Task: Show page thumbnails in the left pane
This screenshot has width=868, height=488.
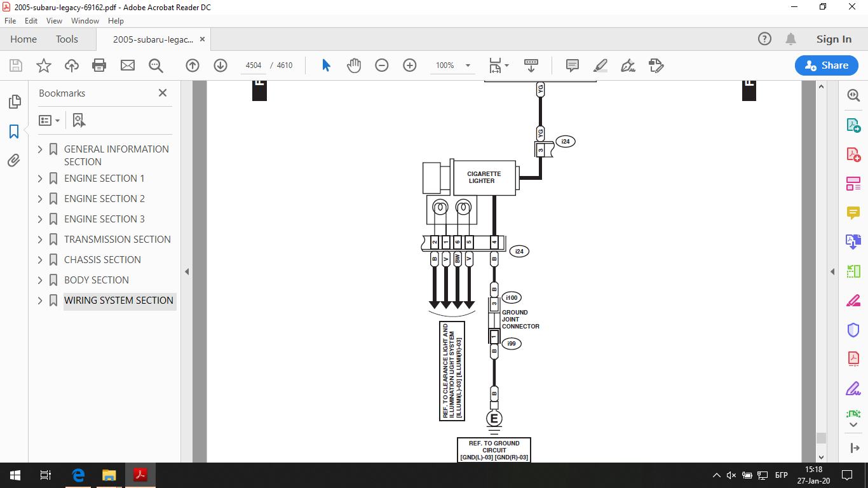Action: point(14,102)
